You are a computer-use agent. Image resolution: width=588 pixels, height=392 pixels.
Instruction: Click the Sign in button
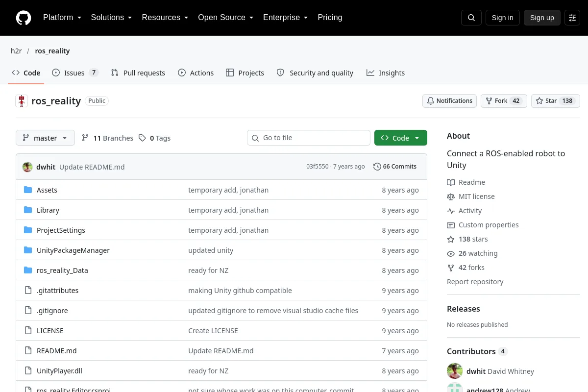[x=502, y=18]
